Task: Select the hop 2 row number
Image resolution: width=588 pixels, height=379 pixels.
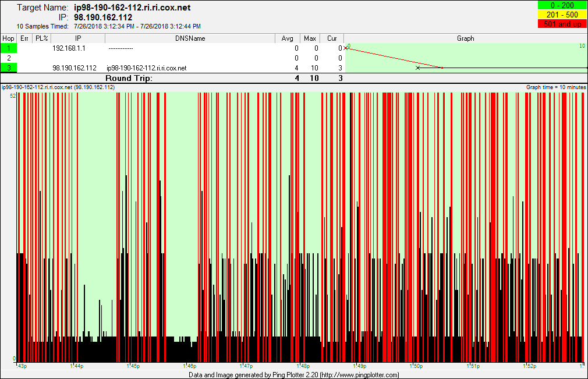Action: tap(9, 58)
